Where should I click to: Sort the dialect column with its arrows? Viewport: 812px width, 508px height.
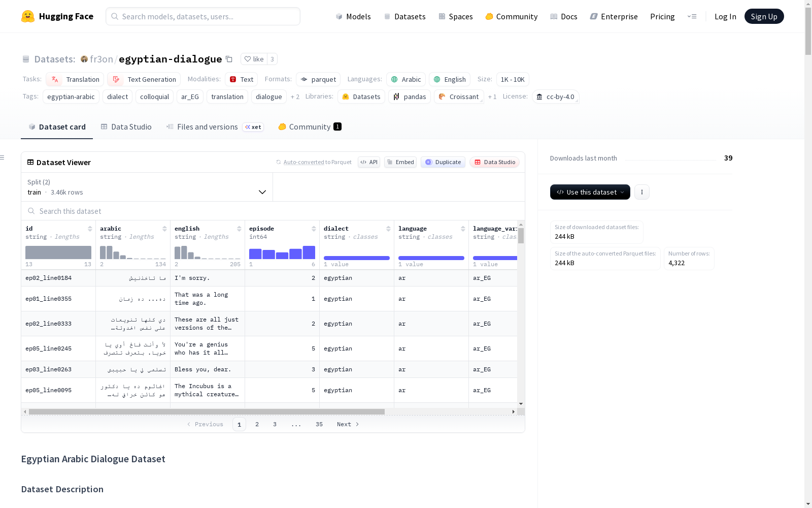pyautogui.click(x=388, y=229)
